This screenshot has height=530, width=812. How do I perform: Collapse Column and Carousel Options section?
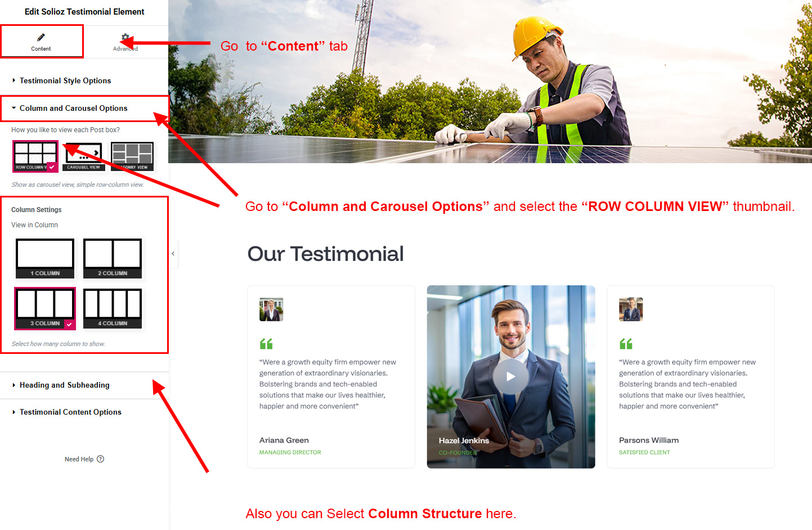click(73, 108)
